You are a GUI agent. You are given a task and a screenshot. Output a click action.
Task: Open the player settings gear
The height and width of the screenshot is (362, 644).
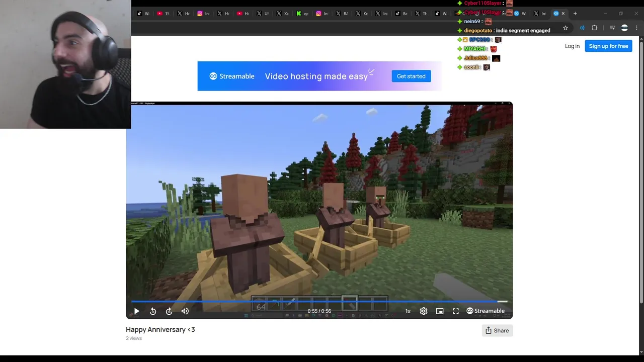pos(424,311)
